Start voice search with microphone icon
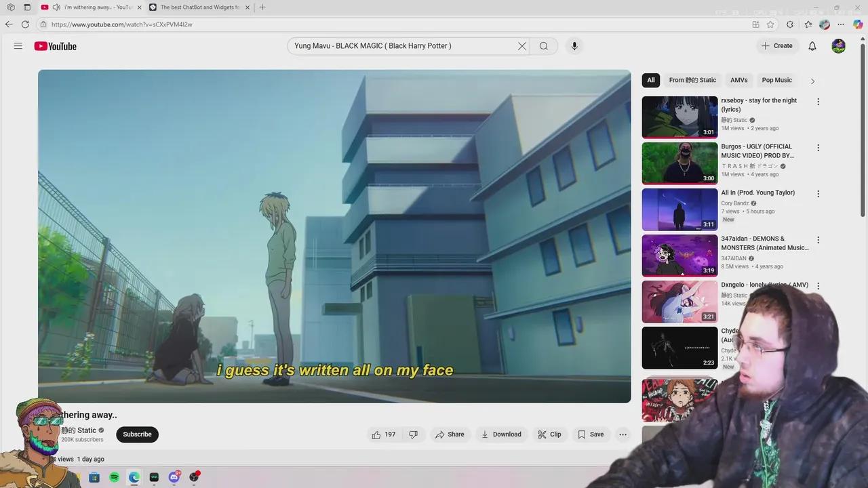Viewport: 868px width, 488px height. 574,46
